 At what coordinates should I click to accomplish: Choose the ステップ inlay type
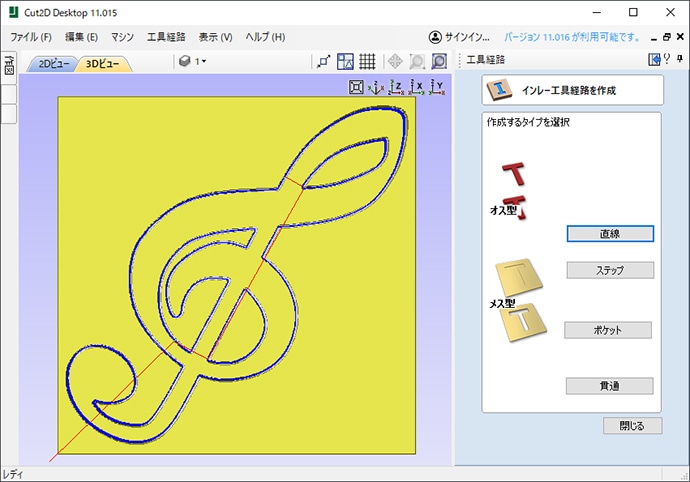(610, 271)
